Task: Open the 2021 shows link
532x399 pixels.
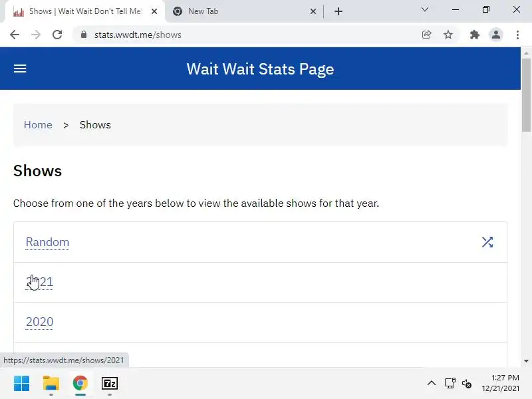Action: [40, 282]
